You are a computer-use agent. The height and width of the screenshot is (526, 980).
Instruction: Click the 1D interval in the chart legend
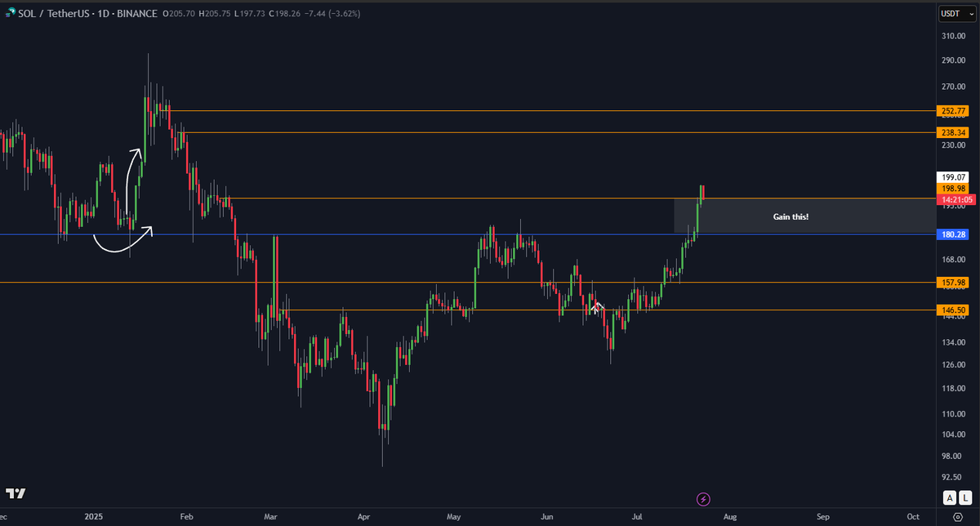[104, 14]
